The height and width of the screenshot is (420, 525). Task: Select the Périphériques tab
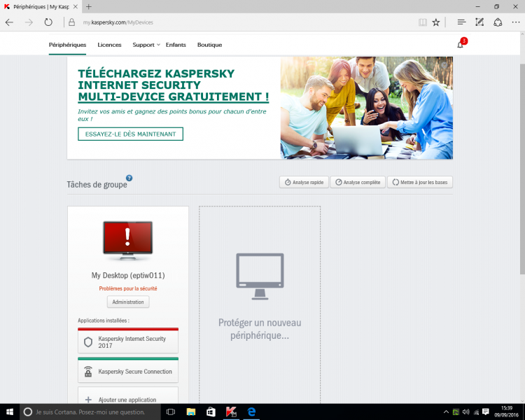pos(67,45)
